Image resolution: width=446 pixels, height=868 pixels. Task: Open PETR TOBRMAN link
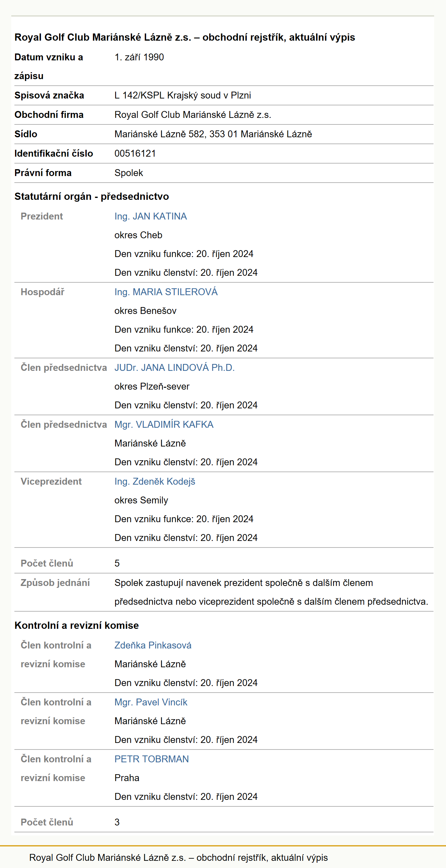pos(151,759)
